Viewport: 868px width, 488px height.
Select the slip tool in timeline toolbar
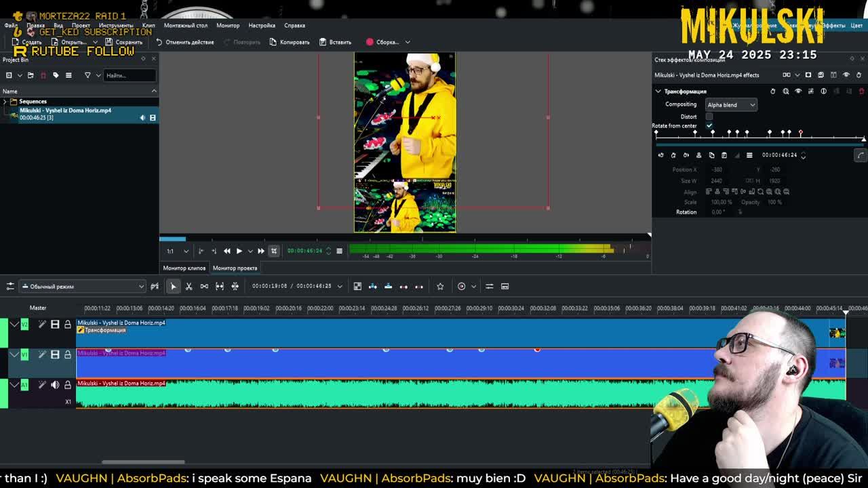pos(220,286)
